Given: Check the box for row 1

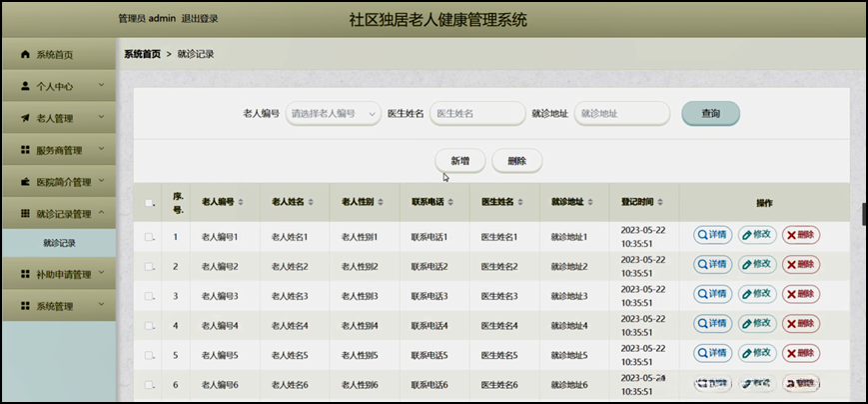Looking at the screenshot, I should (x=149, y=237).
